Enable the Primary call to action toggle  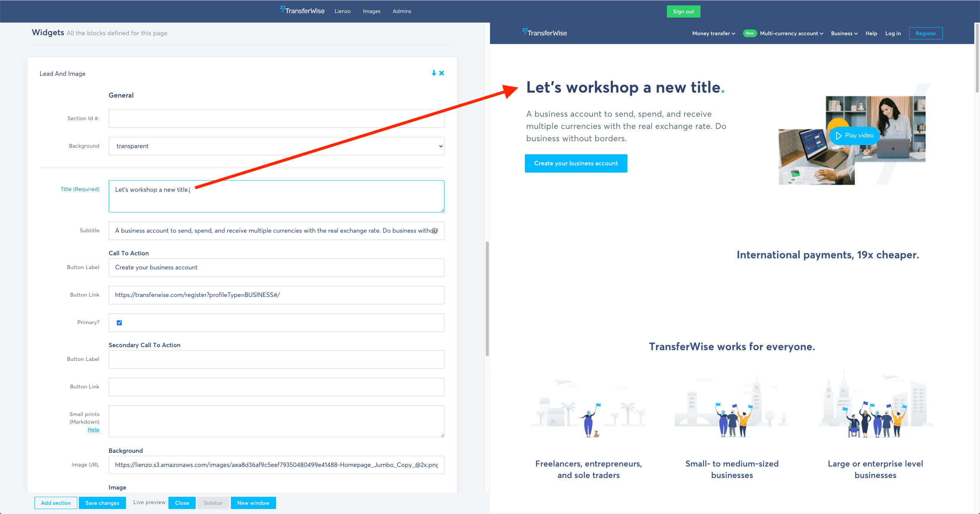point(119,323)
